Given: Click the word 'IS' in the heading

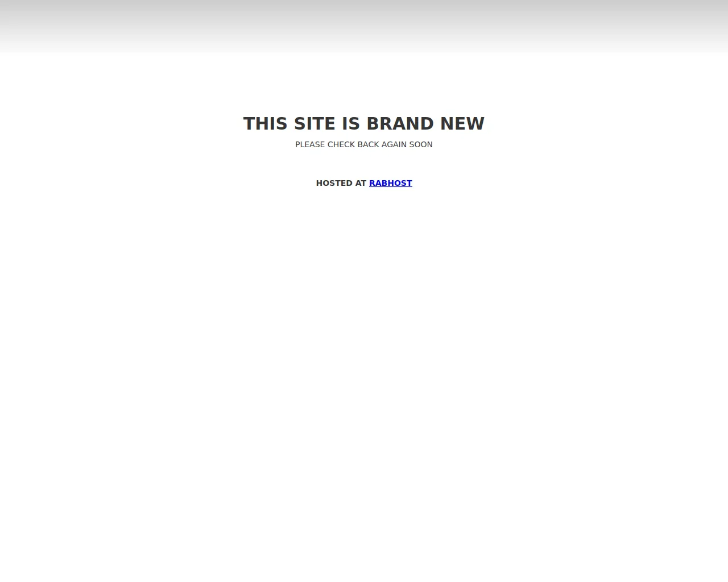Looking at the screenshot, I should pos(351,123).
